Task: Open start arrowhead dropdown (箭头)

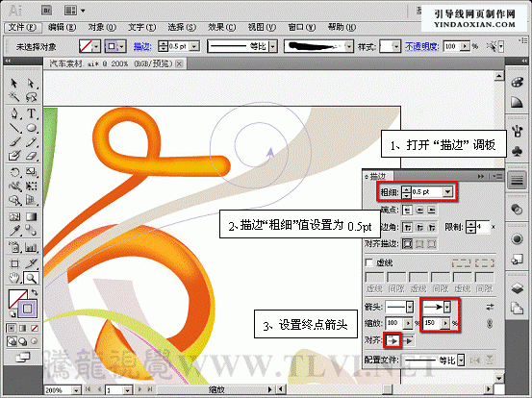Action: tap(410, 307)
